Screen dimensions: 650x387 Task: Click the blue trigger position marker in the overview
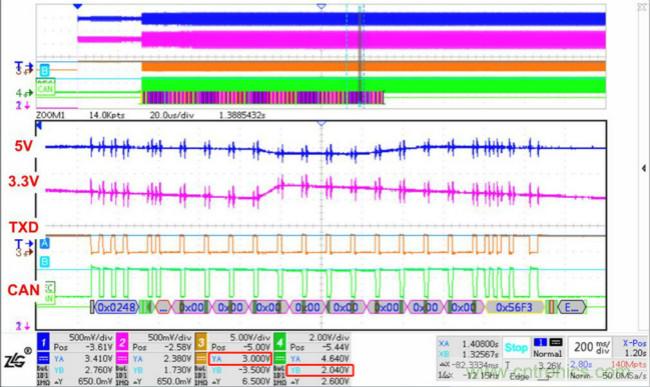point(78,6)
